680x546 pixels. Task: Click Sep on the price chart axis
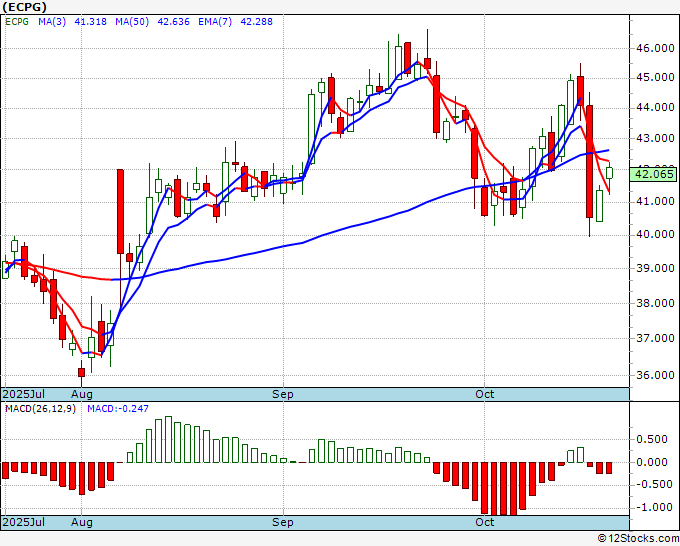point(283,394)
